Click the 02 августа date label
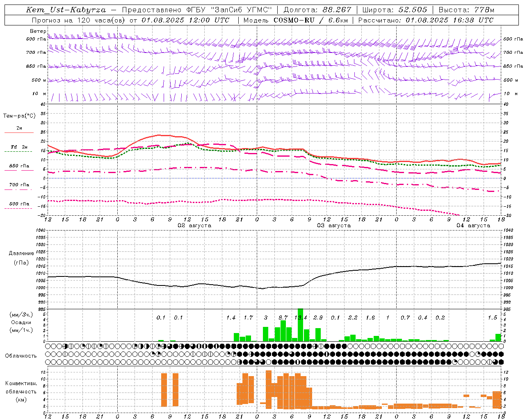 pos(194,226)
